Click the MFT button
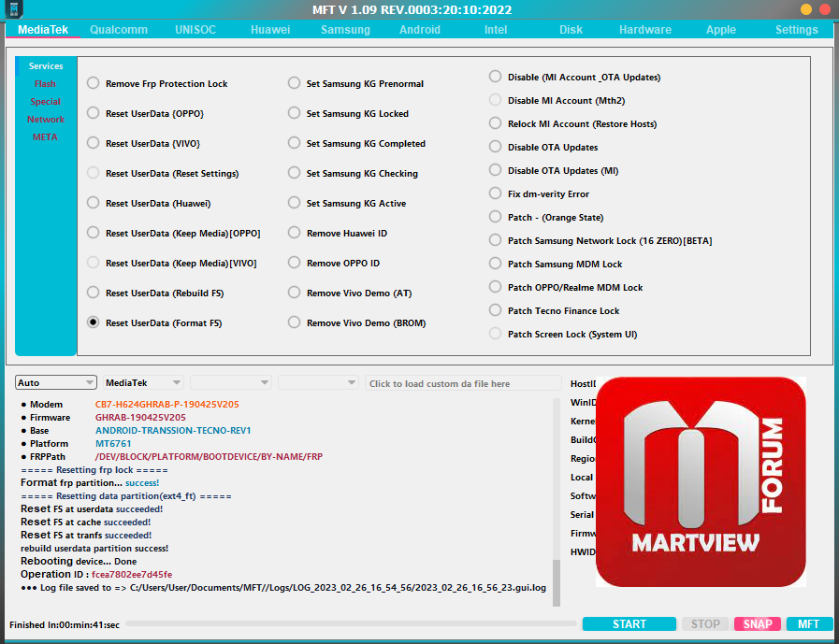 [809, 624]
